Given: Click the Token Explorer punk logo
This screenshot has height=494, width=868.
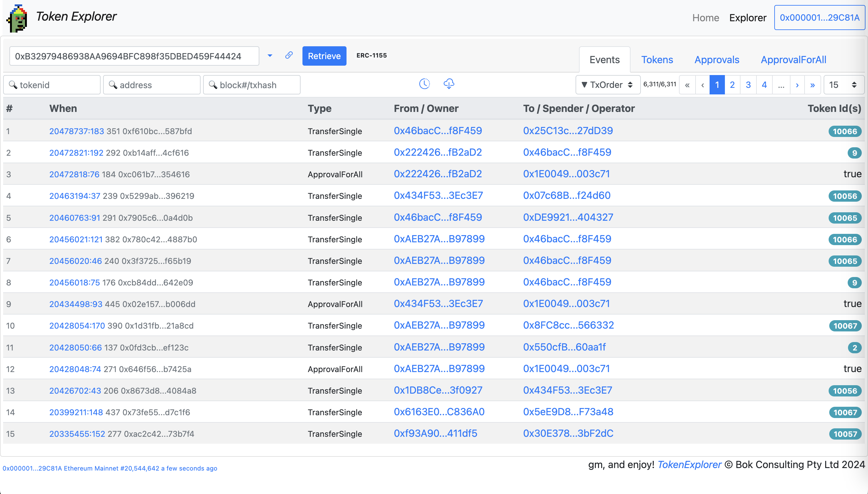Looking at the screenshot, I should (x=17, y=18).
